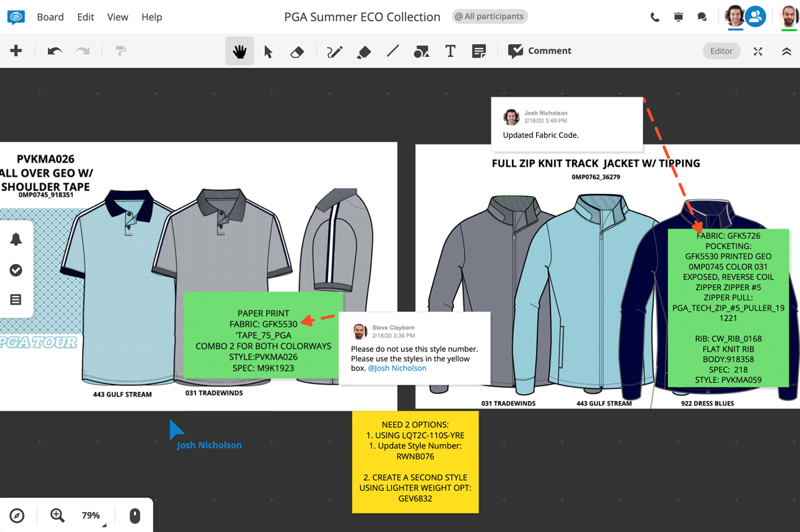Click Josh Nicholson avatar in the comment
800x532 pixels.
click(x=511, y=117)
